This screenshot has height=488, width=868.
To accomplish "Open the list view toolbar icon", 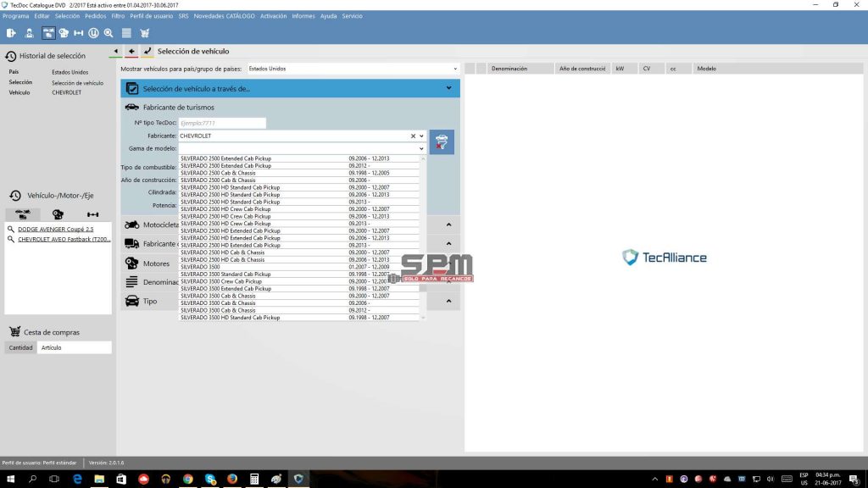I will point(126,33).
